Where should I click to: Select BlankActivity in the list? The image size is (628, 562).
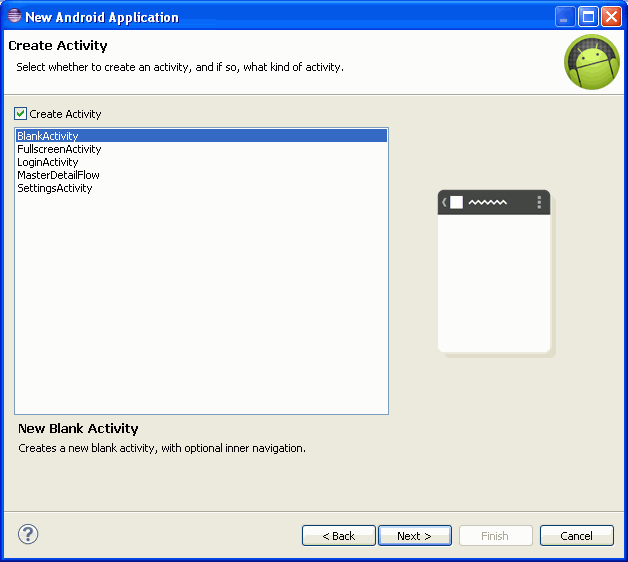point(201,136)
